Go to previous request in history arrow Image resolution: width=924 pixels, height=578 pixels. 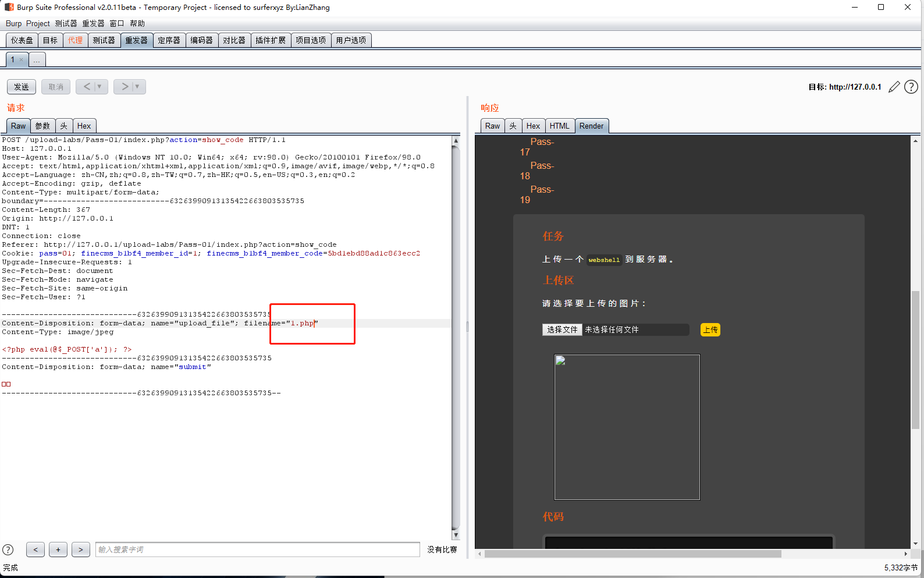coord(87,87)
